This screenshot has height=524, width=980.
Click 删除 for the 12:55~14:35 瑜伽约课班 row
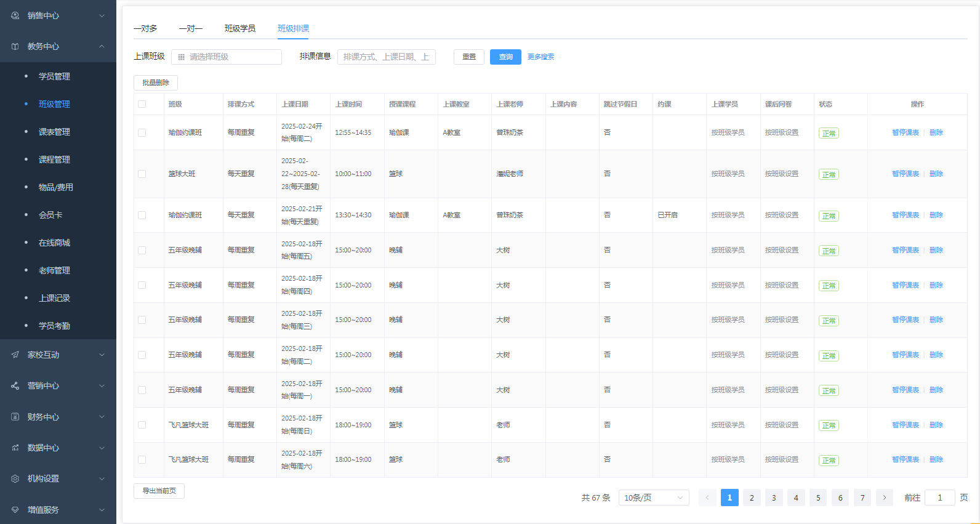[x=936, y=132]
